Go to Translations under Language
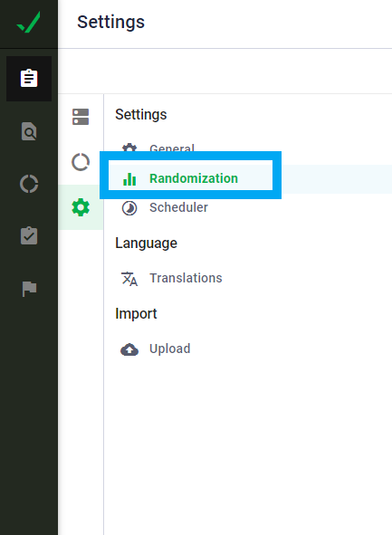Image resolution: width=392 pixels, height=535 pixels. (x=248, y=278)
